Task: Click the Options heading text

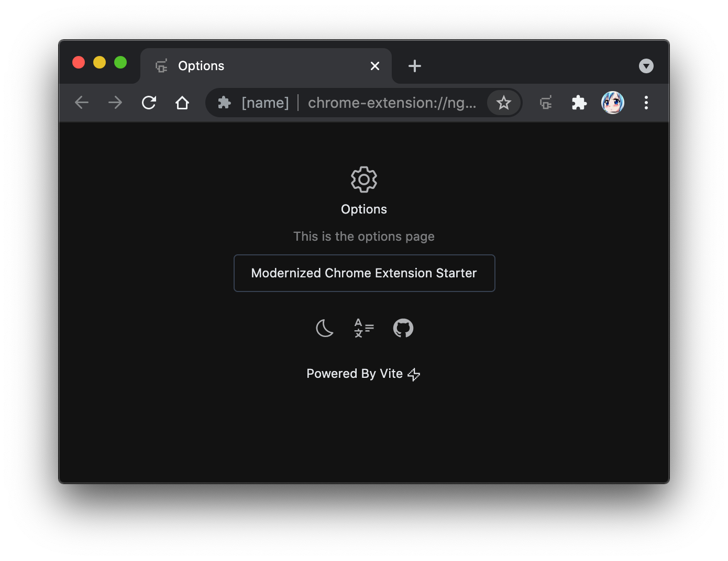Action: point(364,209)
